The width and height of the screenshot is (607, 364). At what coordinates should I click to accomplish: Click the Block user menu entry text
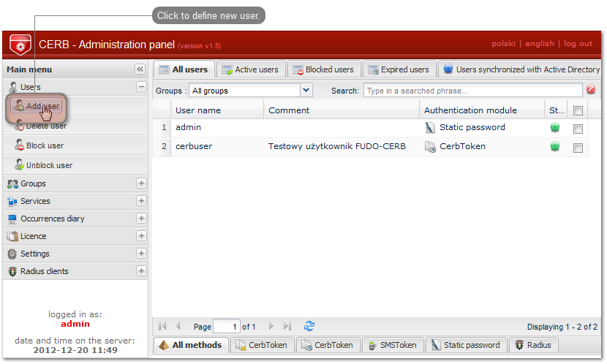pyautogui.click(x=45, y=146)
